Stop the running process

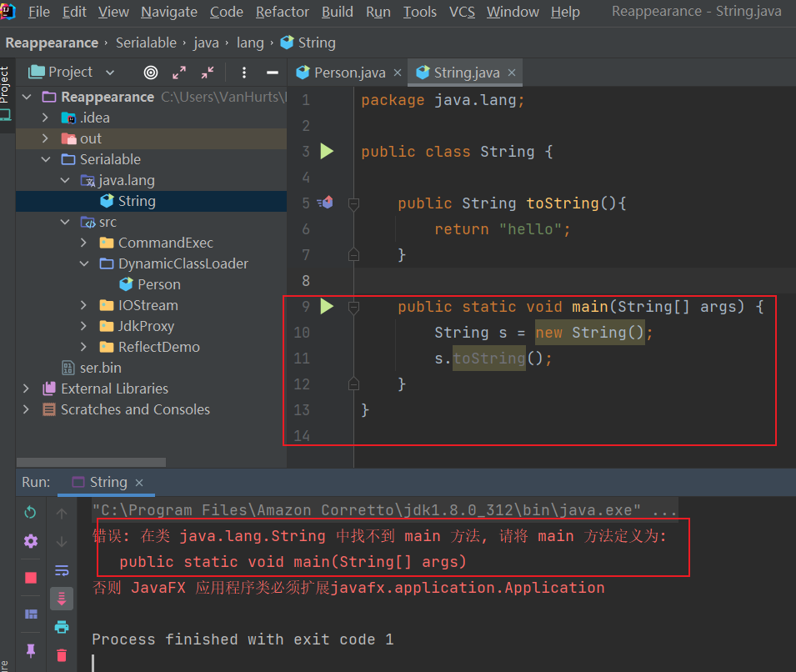click(30, 576)
